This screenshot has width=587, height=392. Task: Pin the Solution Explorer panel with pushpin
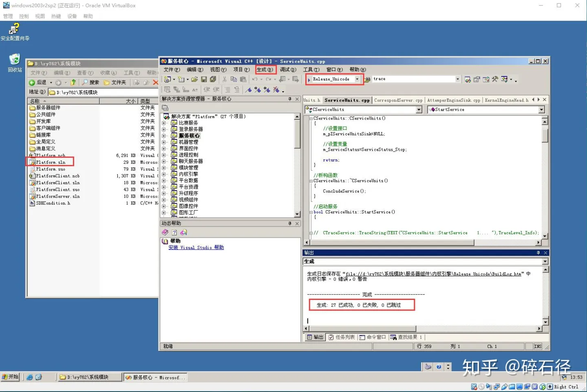tap(290, 99)
